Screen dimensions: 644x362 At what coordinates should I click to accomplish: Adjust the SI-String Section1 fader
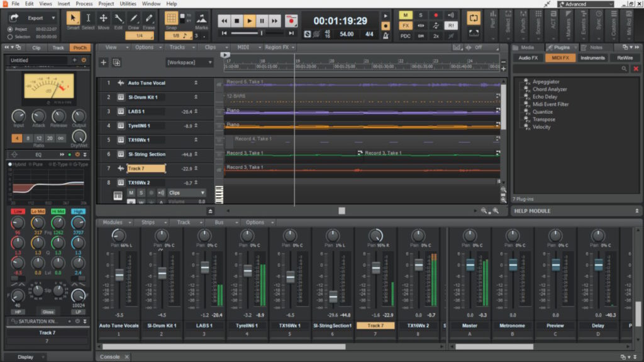tap(333, 296)
